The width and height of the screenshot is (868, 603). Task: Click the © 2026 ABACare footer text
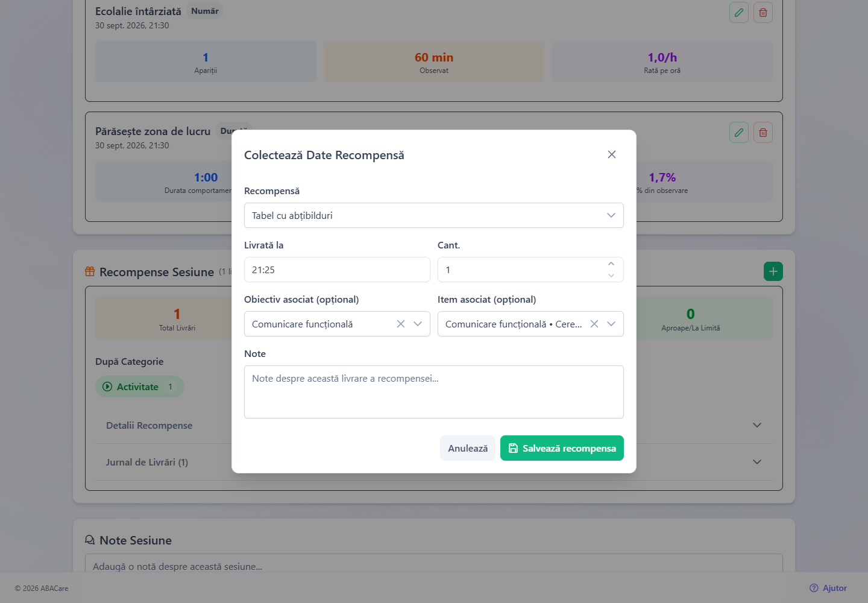point(42,589)
